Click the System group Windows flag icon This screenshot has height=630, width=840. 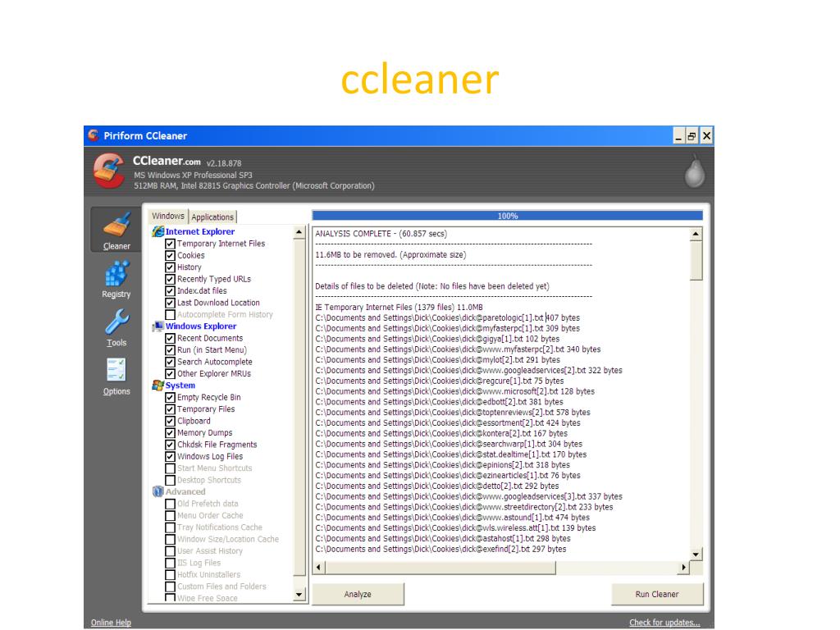(x=158, y=386)
